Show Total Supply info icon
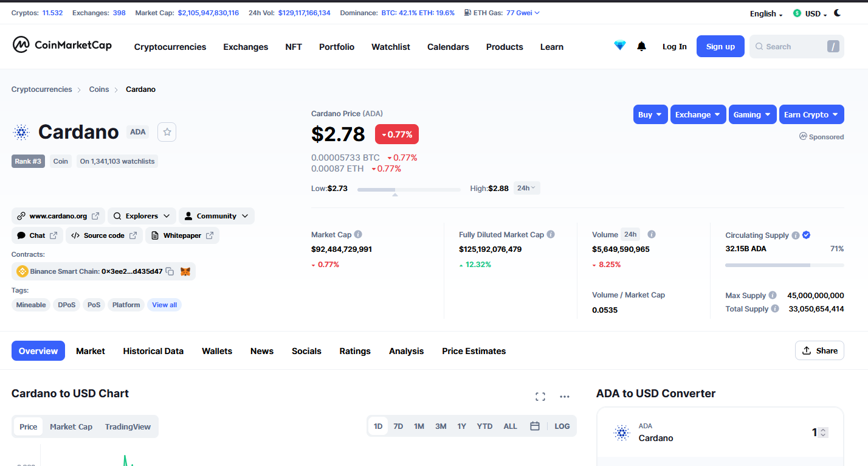Viewport: 868px width, 466px height. coord(775,308)
